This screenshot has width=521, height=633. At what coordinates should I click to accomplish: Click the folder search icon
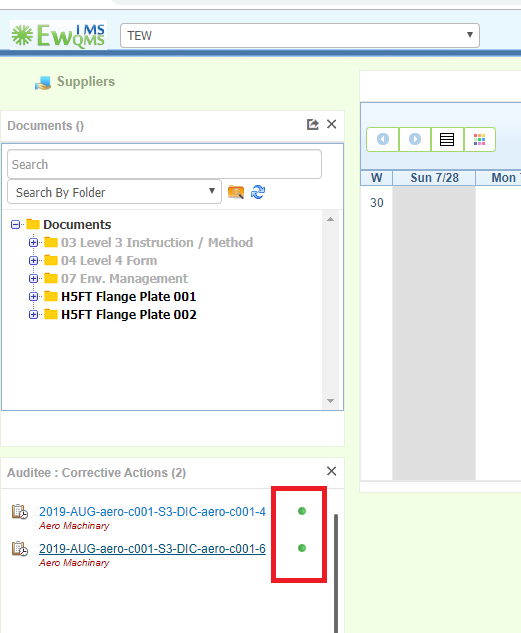point(236,192)
